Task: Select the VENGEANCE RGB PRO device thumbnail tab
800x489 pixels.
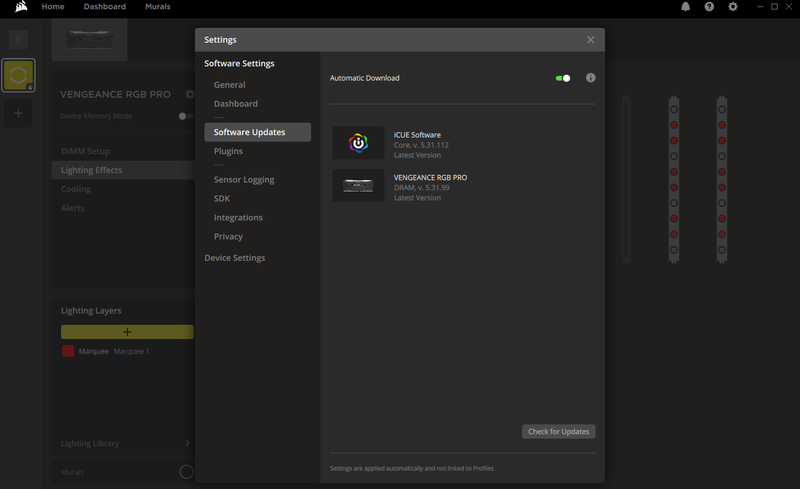Action: point(89,40)
